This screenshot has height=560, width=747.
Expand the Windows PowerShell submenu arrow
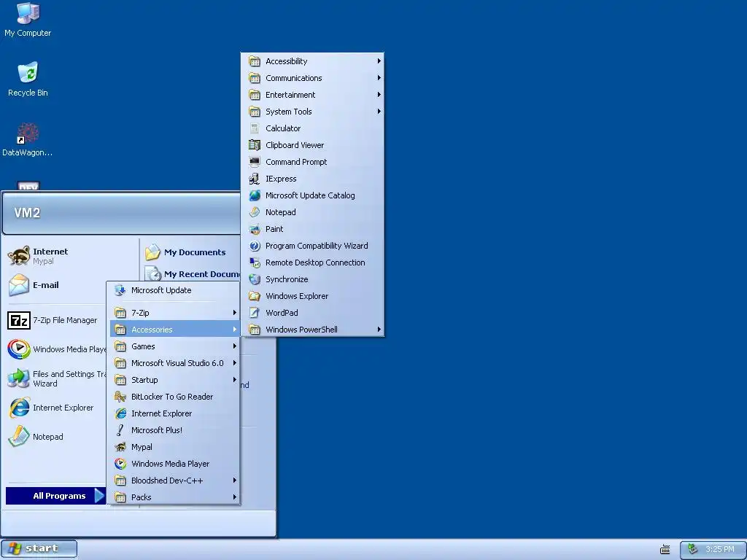(x=379, y=329)
